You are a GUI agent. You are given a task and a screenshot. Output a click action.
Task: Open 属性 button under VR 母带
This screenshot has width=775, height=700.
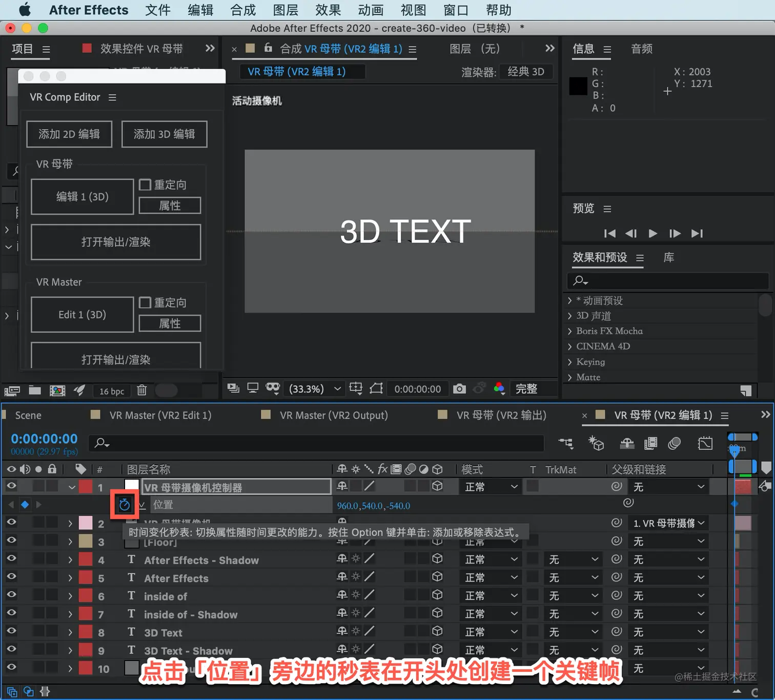coord(170,206)
